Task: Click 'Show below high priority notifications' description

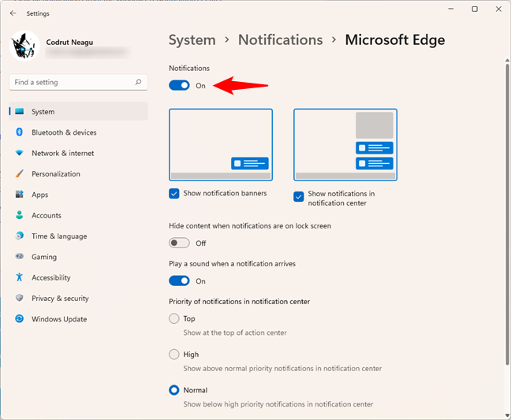Action: click(278, 404)
